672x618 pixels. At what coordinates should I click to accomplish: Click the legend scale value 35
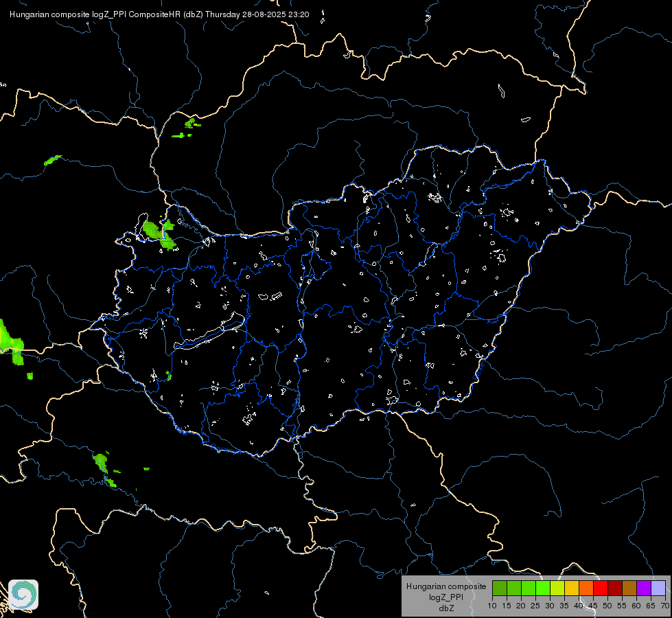point(564,606)
